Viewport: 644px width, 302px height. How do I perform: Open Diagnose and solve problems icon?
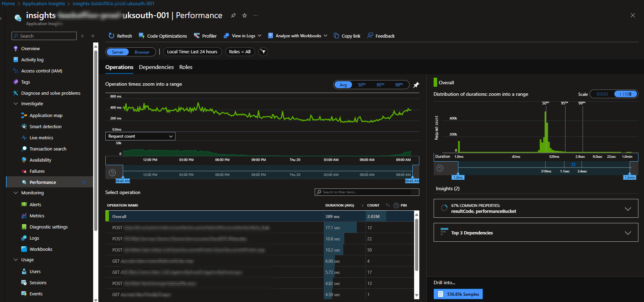(x=15, y=93)
